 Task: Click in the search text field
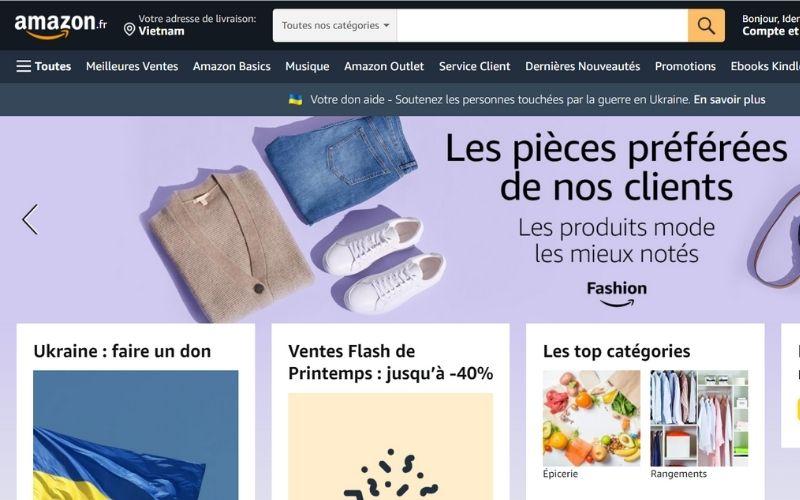click(542, 26)
